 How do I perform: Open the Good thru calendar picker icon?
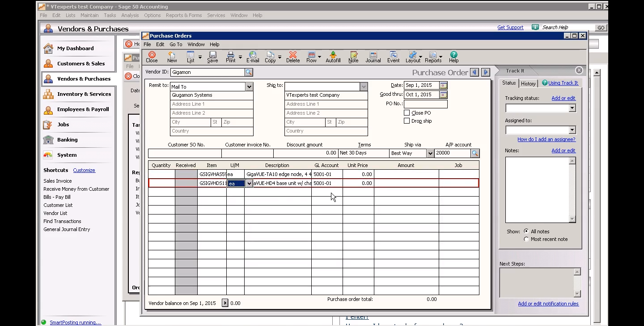click(443, 94)
